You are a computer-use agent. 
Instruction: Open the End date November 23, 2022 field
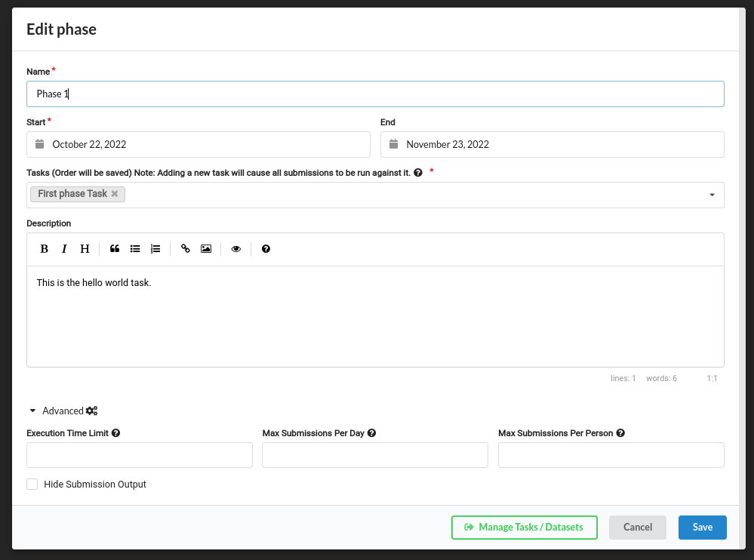552,145
